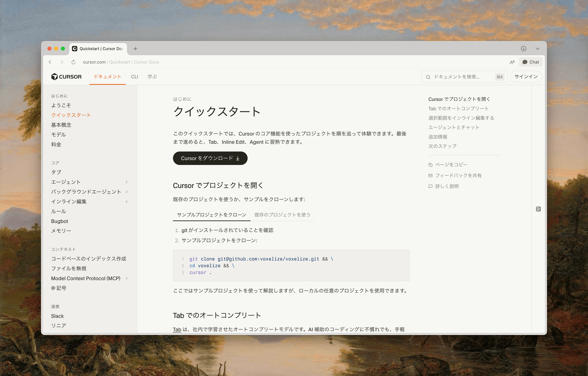Expand the エージェント sidebar section
Viewport: 588px width, 376px height.
[x=126, y=182]
